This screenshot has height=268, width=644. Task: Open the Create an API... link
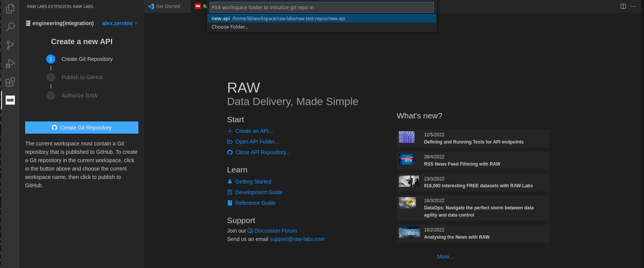[254, 131]
